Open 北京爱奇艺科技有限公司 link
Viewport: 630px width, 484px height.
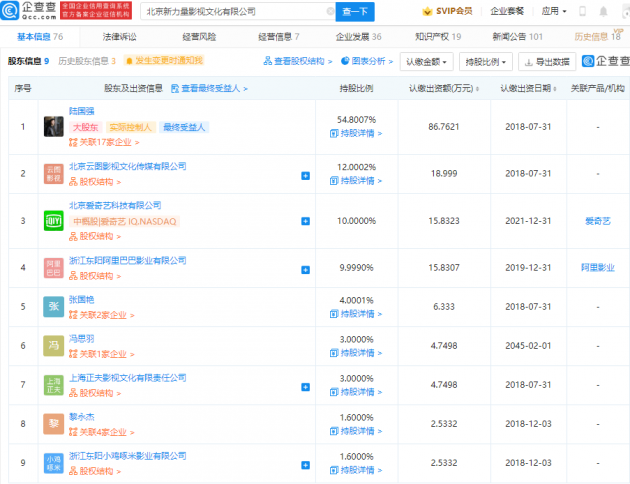click(115, 205)
